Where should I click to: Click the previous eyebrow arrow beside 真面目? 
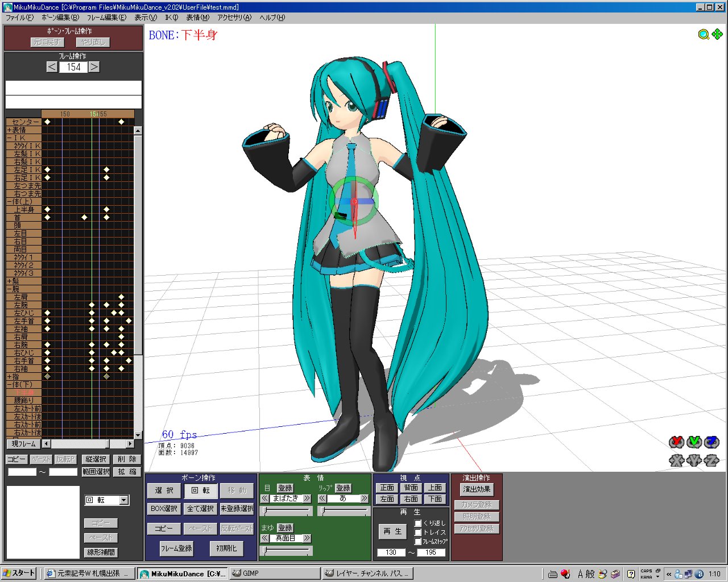tap(265, 538)
